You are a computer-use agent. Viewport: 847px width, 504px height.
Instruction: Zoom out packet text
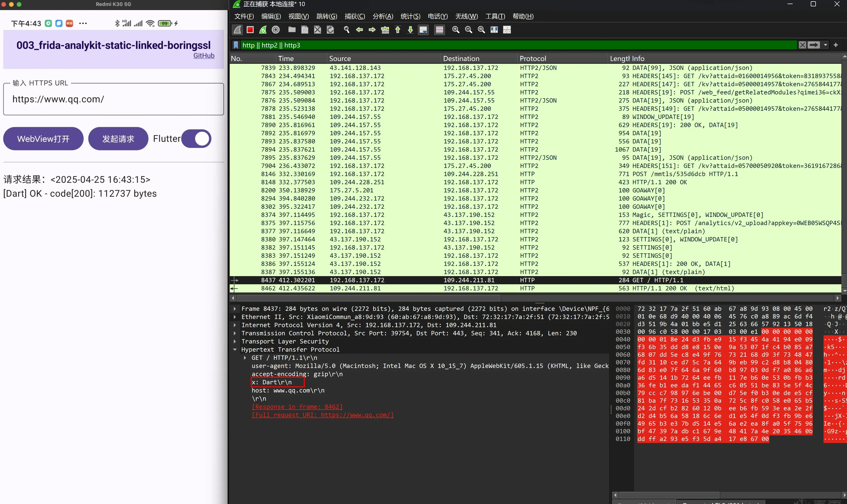468,30
